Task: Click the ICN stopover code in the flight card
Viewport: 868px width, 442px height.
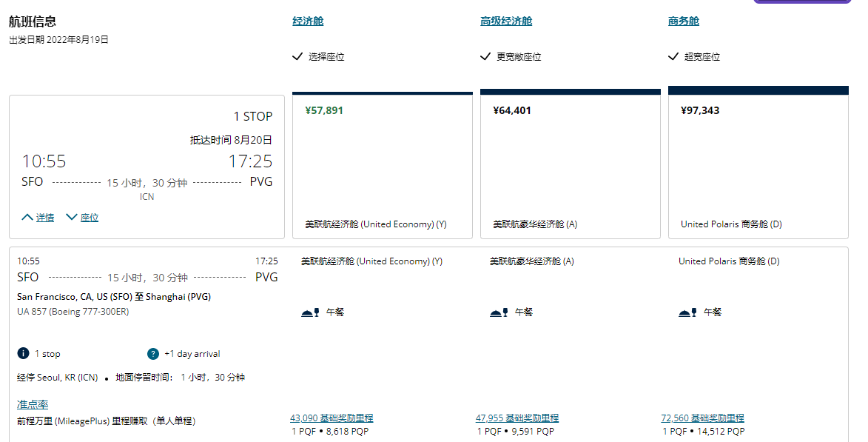Action: [x=147, y=197]
